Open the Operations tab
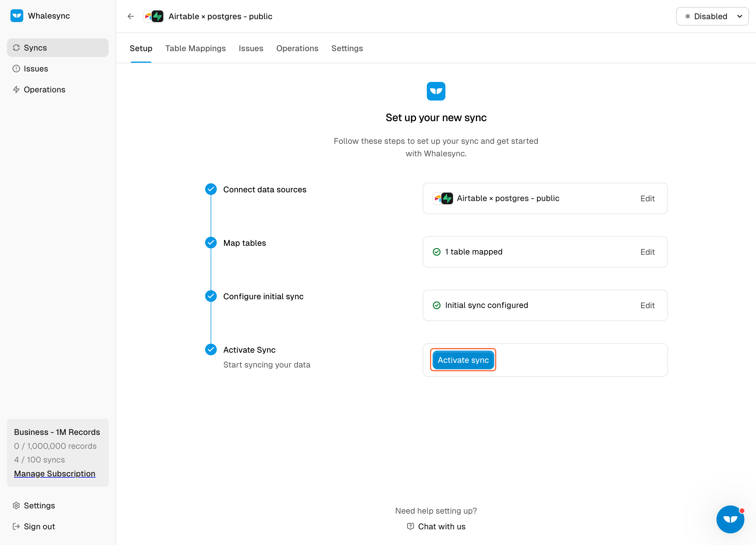756x545 pixels. 297,48
